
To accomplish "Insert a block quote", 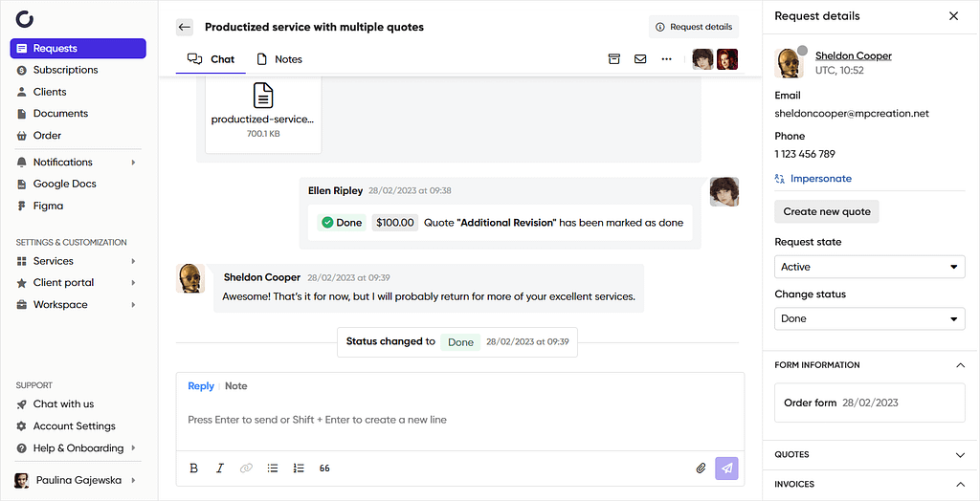I will 324,468.
